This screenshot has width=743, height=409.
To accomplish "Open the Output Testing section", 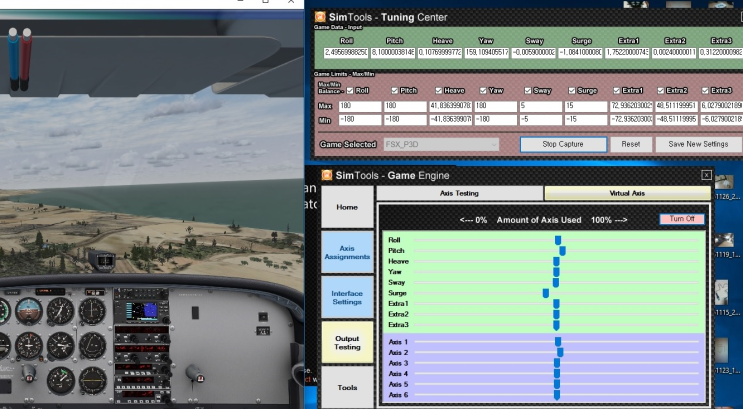I will click(347, 343).
